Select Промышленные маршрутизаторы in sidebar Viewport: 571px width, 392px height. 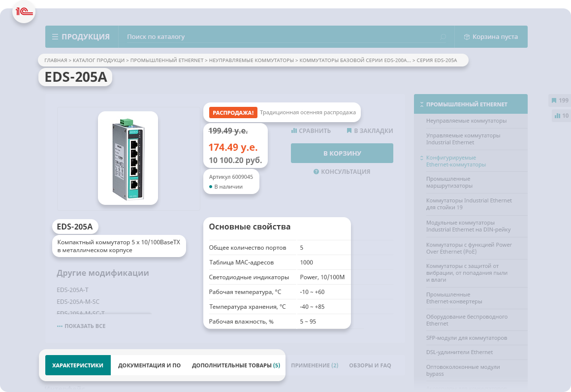point(449,182)
